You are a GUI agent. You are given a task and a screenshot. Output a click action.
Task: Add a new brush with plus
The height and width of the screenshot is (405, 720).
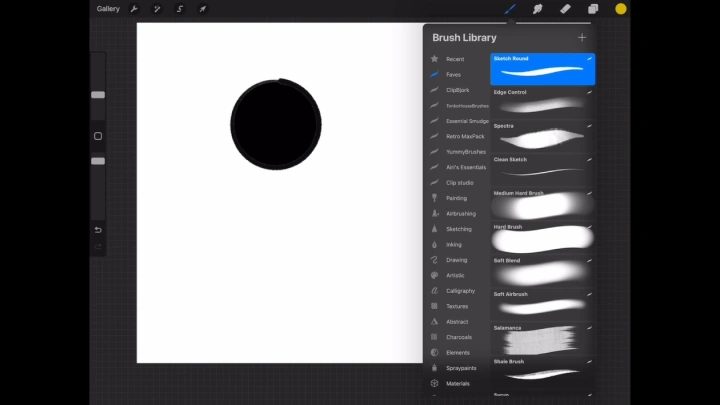(x=582, y=38)
